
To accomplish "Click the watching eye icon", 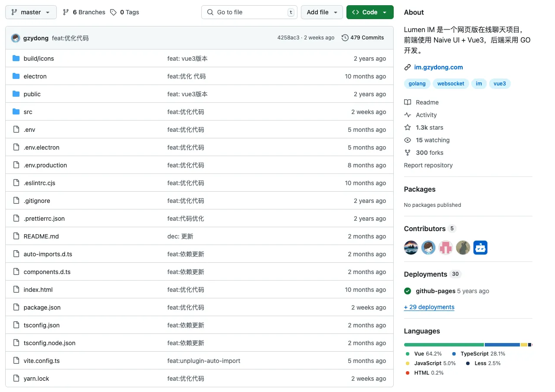I will click(408, 140).
